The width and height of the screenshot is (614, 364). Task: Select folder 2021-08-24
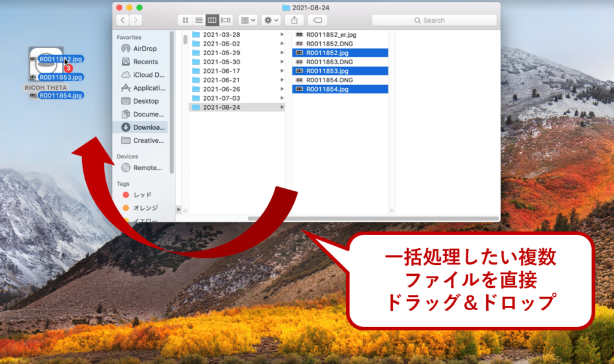[236, 107]
